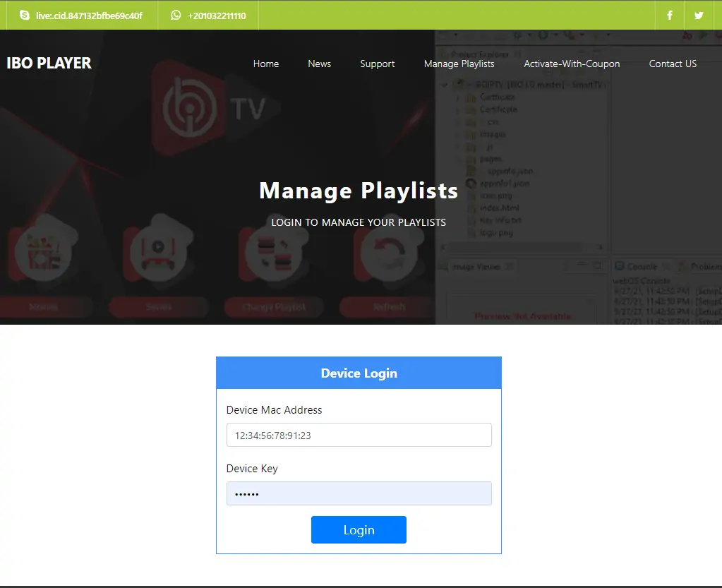Click the blue Login button
The width and height of the screenshot is (722, 588).
(x=359, y=530)
